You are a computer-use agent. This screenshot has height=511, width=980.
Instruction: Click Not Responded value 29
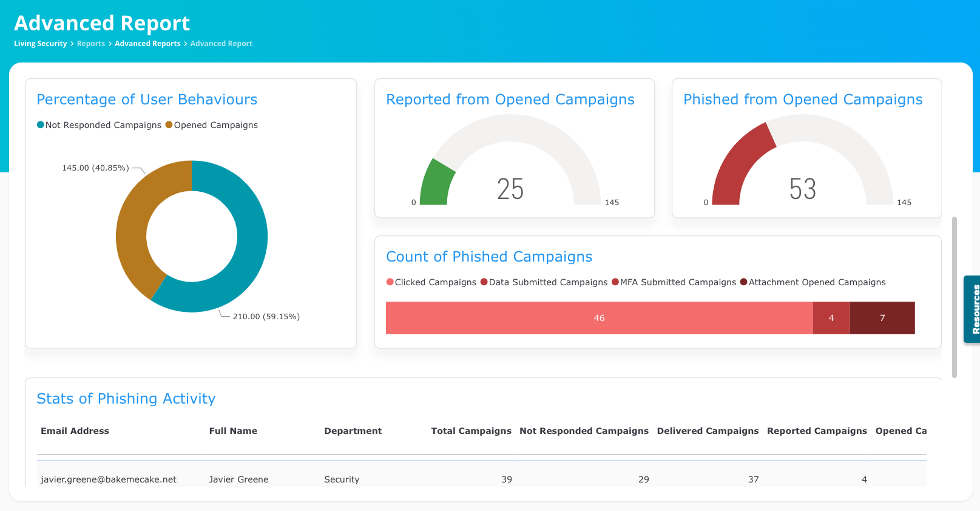[644, 479]
